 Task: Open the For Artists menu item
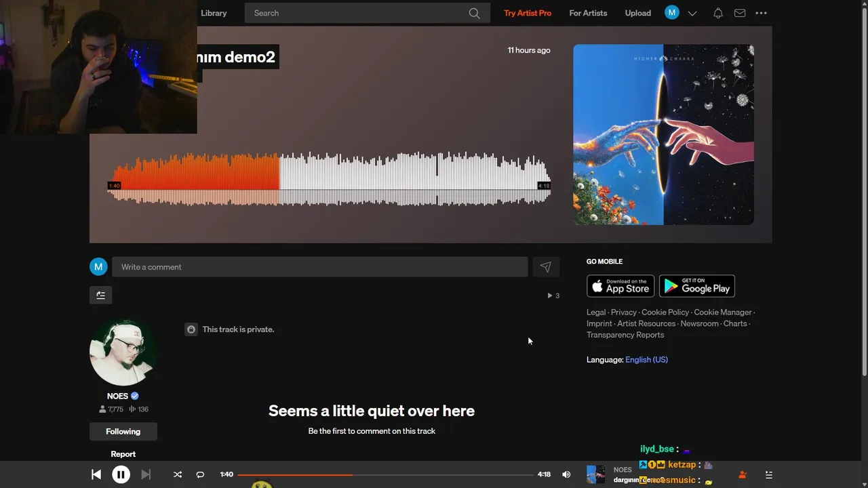(x=588, y=13)
